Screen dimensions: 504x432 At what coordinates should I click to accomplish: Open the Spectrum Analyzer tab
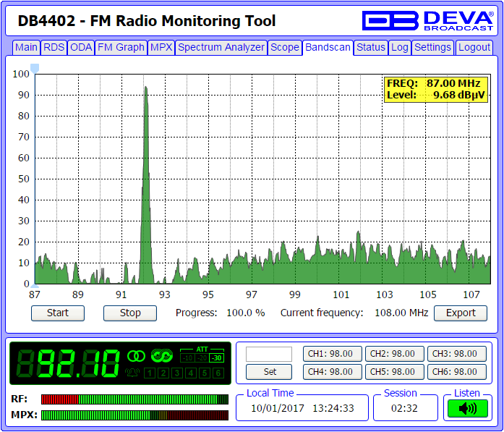pyautogui.click(x=221, y=47)
